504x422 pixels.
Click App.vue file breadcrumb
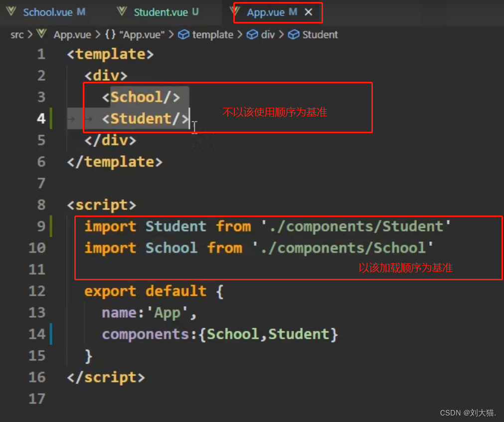coord(72,34)
